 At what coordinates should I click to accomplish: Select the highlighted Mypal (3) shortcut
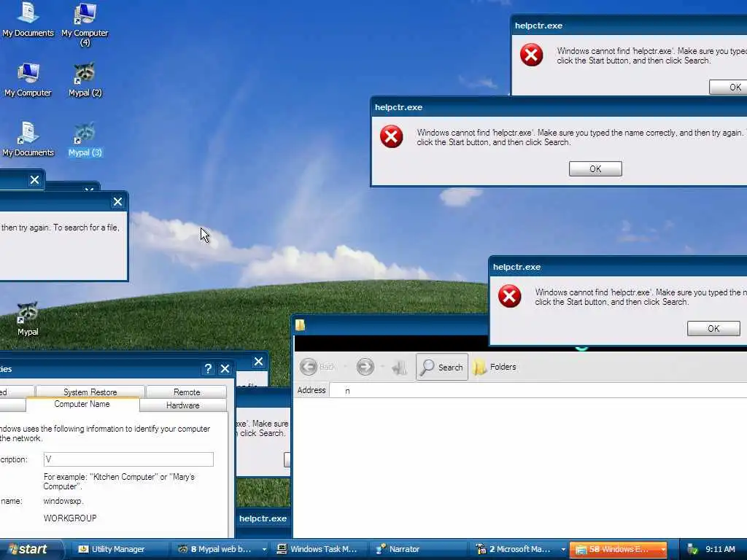pyautogui.click(x=85, y=139)
